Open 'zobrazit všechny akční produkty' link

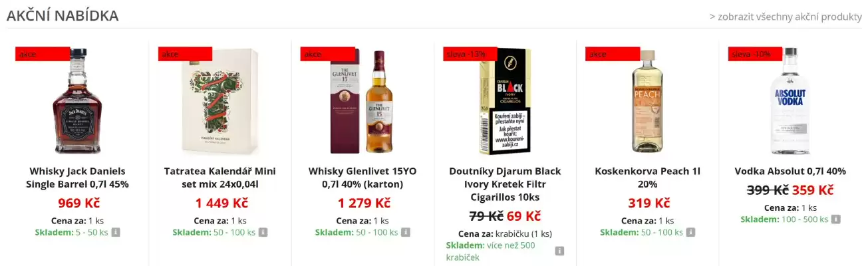tap(786, 17)
